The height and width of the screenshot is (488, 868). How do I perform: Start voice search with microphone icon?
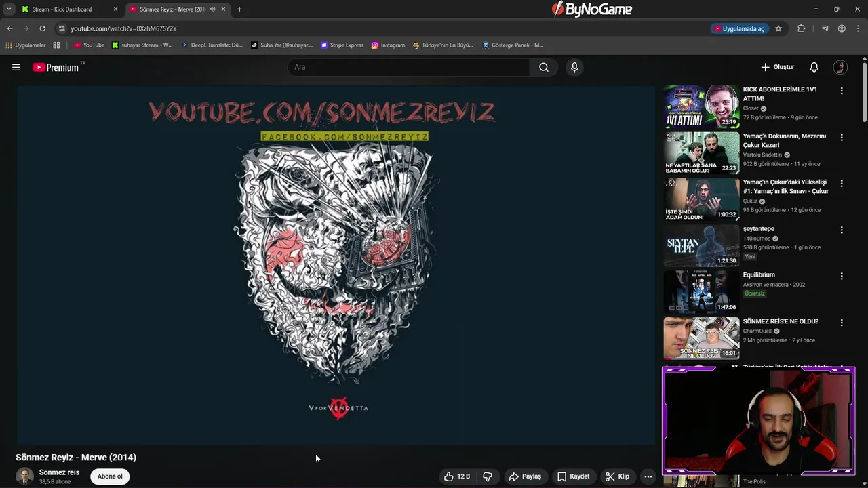click(574, 67)
